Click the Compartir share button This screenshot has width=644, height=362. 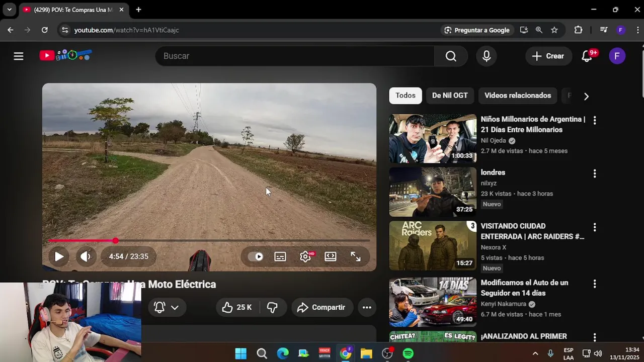point(321,307)
